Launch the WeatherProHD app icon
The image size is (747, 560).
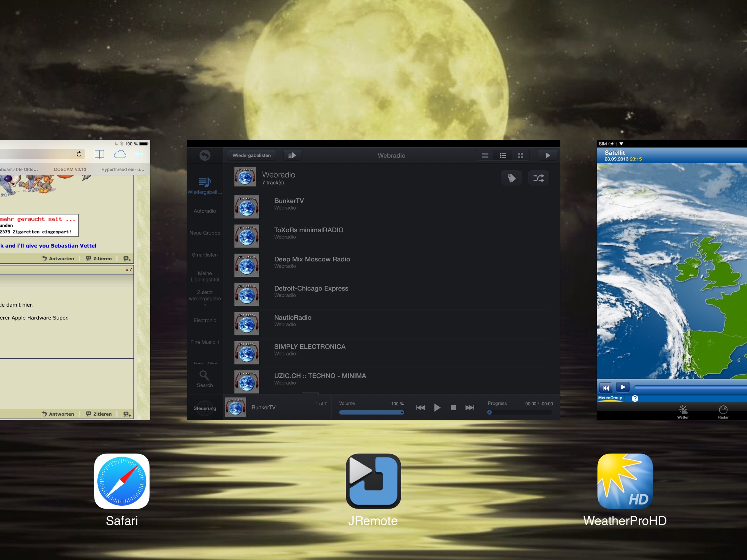tap(625, 481)
